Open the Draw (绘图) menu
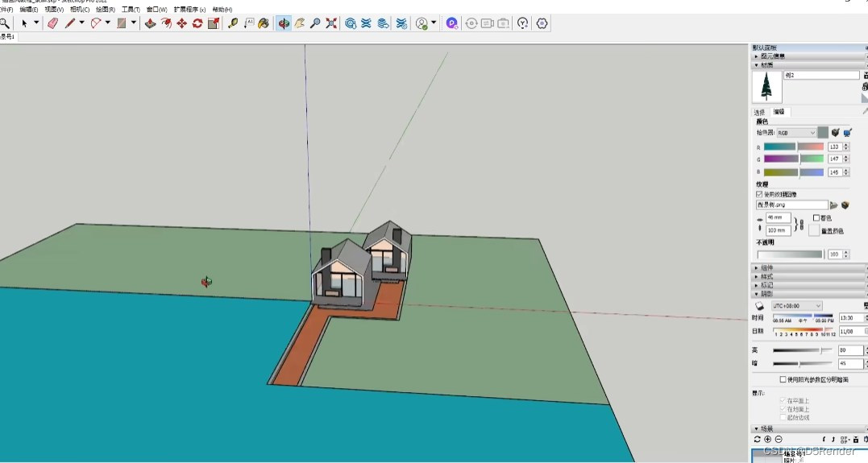The image size is (868, 463). pos(106,10)
